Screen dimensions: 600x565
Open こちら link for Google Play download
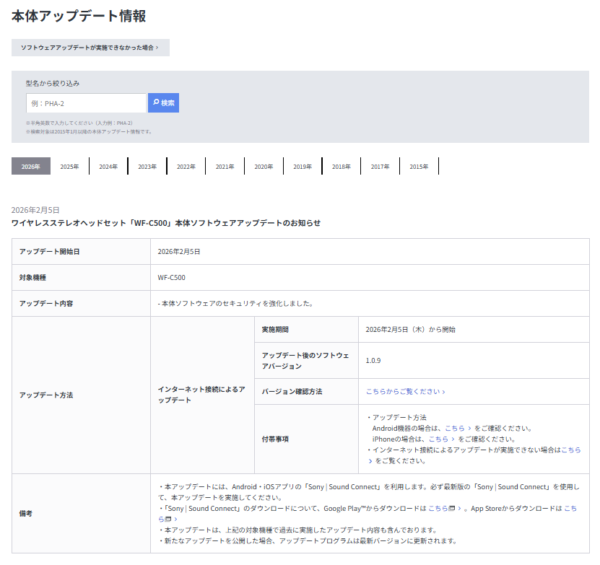444,508
